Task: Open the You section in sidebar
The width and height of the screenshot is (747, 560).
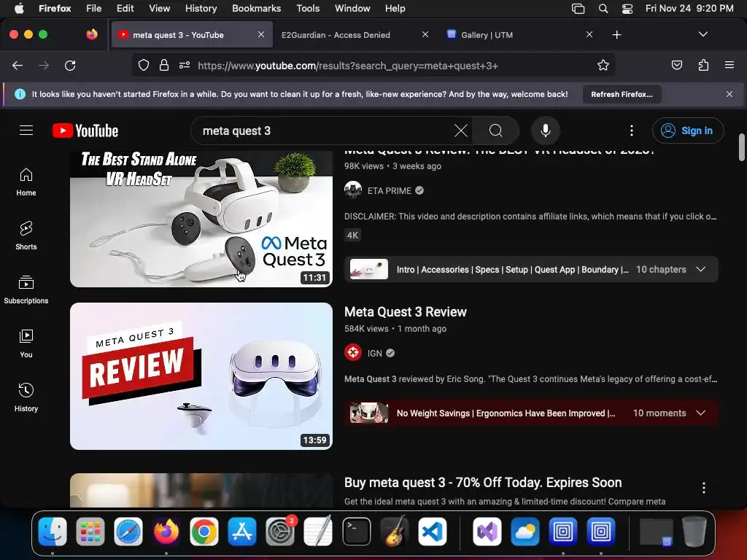Action: tap(26, 344)
